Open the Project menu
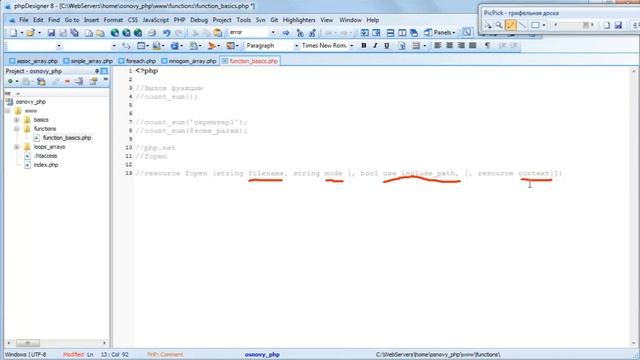 [222, 20]
